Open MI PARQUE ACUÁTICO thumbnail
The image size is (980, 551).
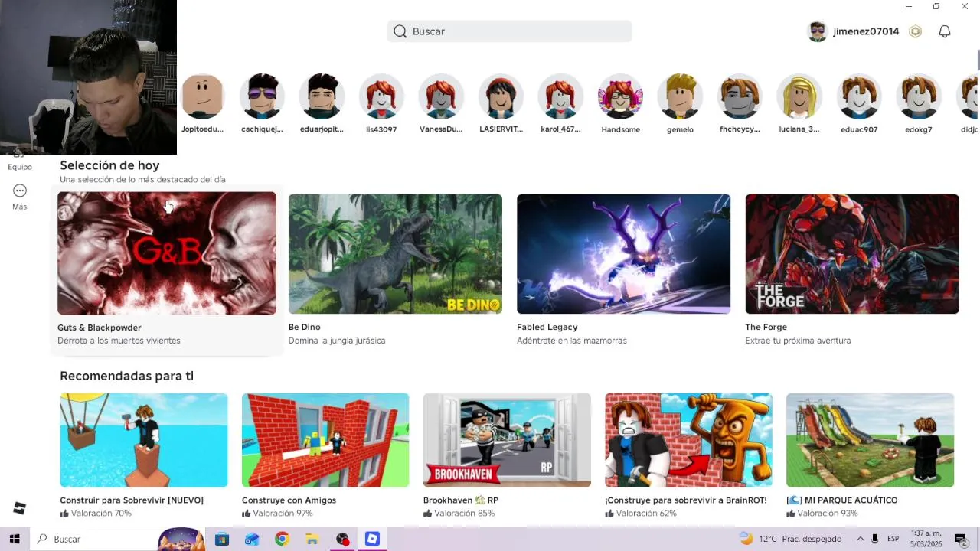click(x=870, y=440)
